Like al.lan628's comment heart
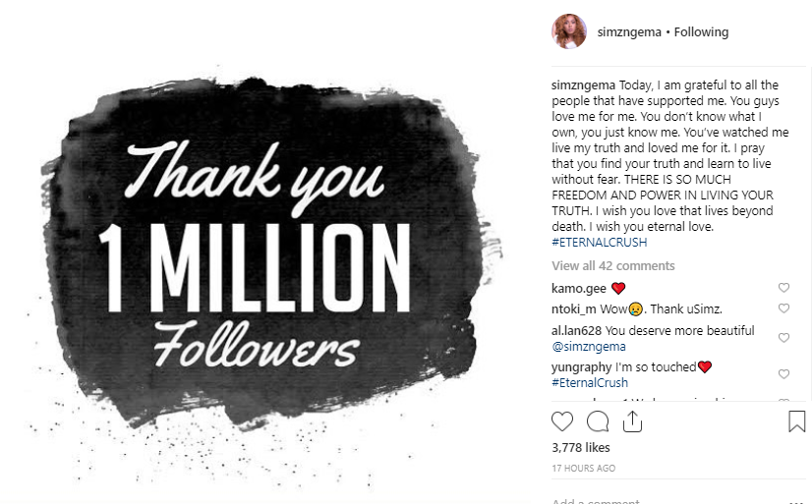Image resolution: width=812 pixels, height=504 pixels. coord(783,338)
